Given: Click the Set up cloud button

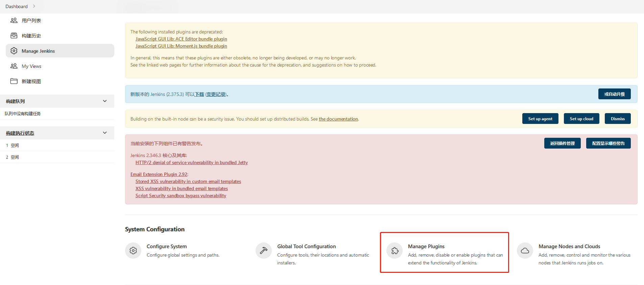Looking at the screenshot, I should (x=581, y=119).
